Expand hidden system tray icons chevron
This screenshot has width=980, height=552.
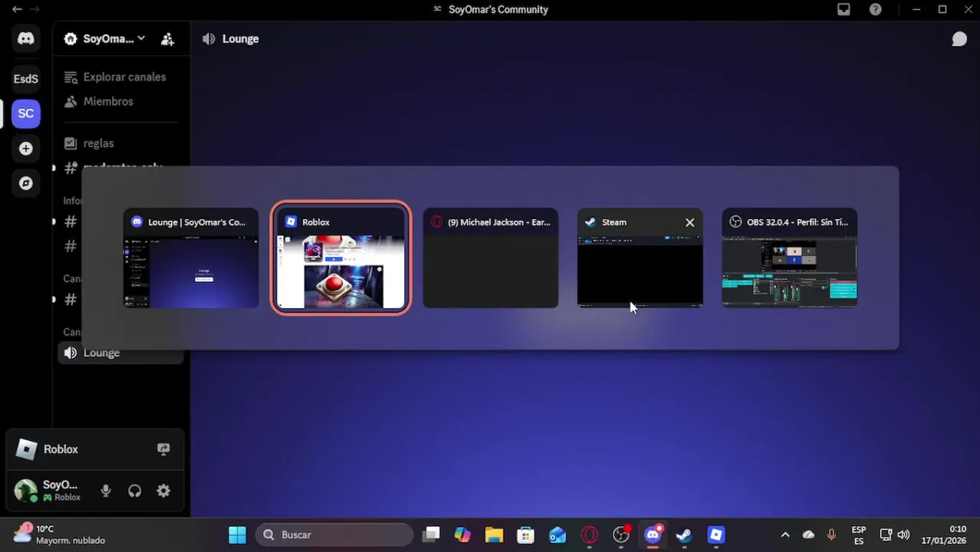[784, 534]
